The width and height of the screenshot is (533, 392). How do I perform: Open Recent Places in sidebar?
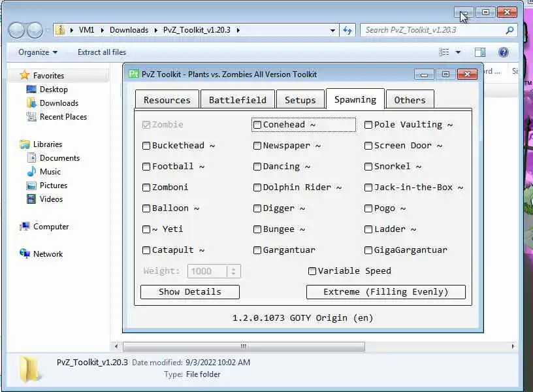click(x=63, y=117)
